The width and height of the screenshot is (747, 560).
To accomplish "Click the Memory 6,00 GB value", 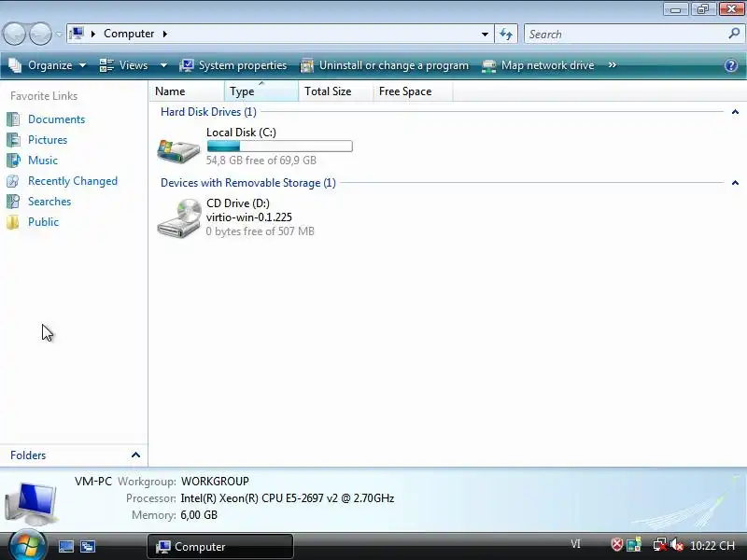I will [199, 515].
